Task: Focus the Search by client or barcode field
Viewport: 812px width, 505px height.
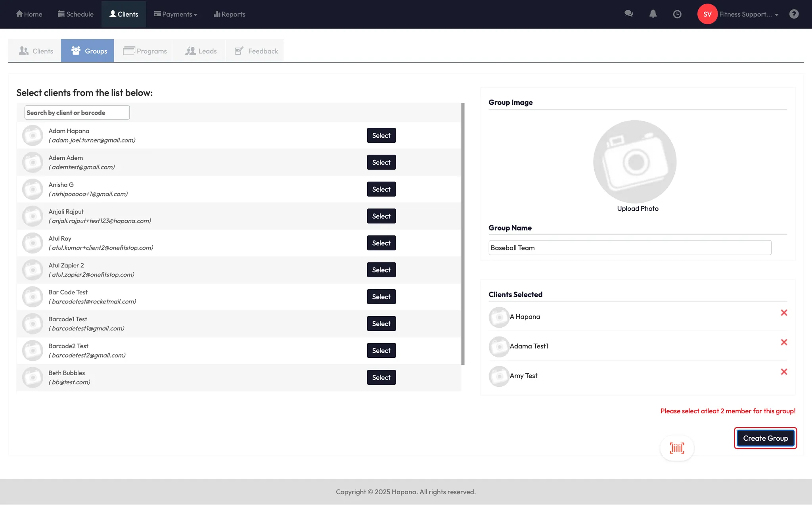Action: pos(77,113)
